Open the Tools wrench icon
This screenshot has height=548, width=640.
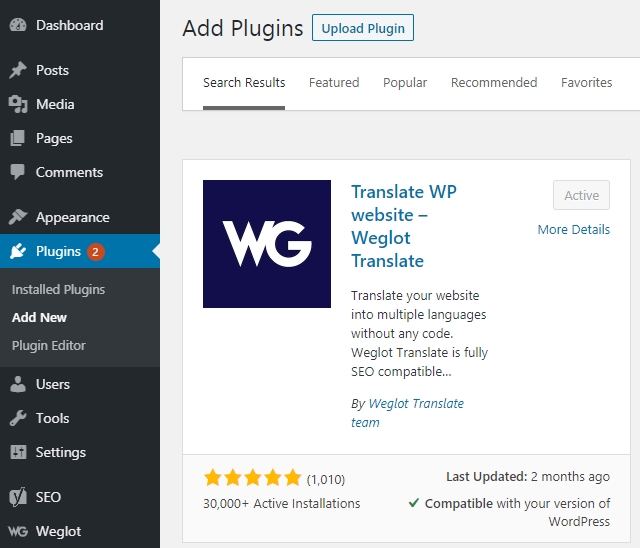18,418
